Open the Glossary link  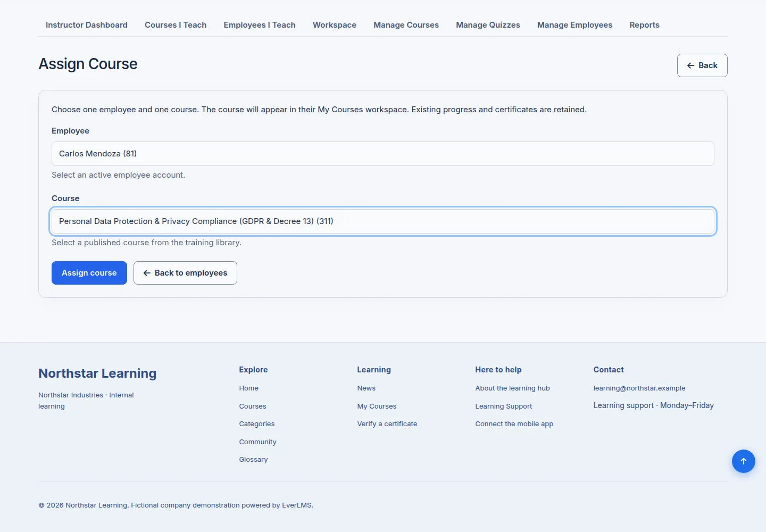point(254,460)
